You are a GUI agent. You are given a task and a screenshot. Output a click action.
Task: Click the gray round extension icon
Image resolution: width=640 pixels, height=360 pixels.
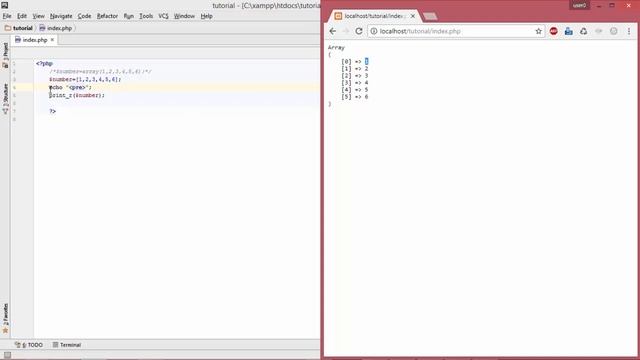point(613,31)
